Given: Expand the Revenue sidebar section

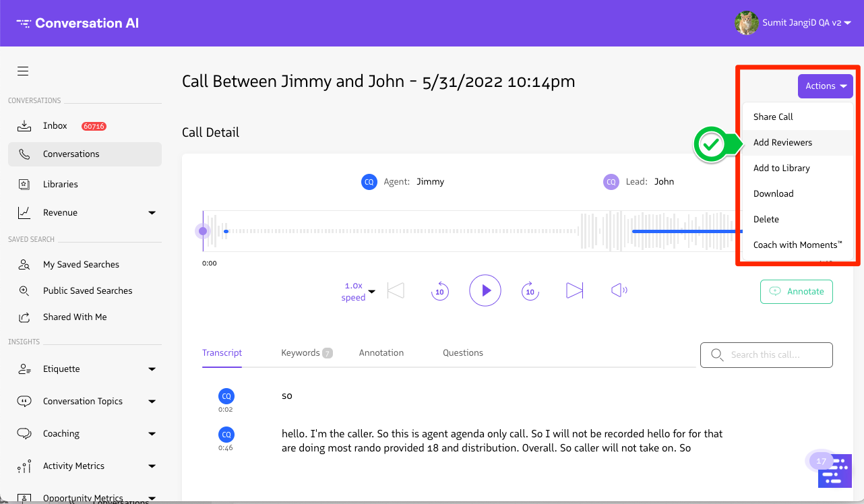Looking at the screenshot, I should pos(152,213).
